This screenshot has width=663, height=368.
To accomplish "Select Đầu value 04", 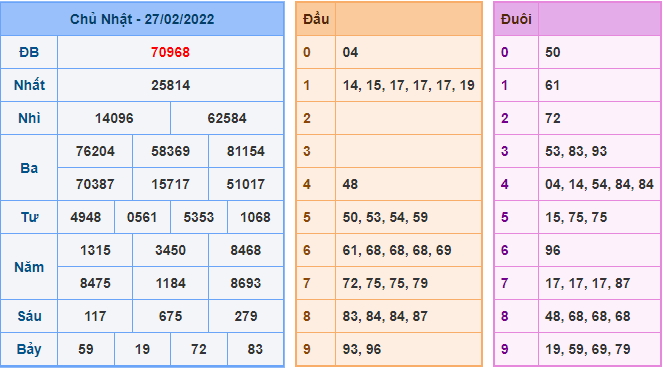I will point(350,52).
